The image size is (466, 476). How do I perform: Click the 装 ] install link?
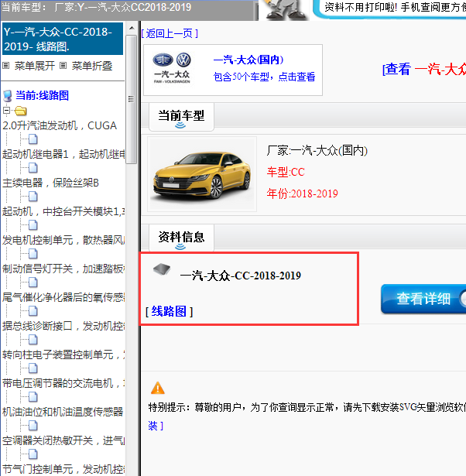click(x=156, y=426)
